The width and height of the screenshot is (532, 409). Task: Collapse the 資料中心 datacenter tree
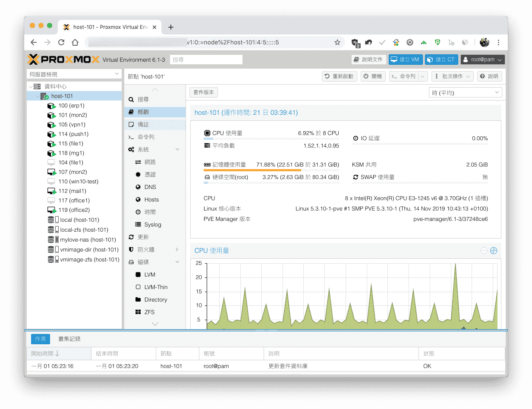click(x=30, y=87)
